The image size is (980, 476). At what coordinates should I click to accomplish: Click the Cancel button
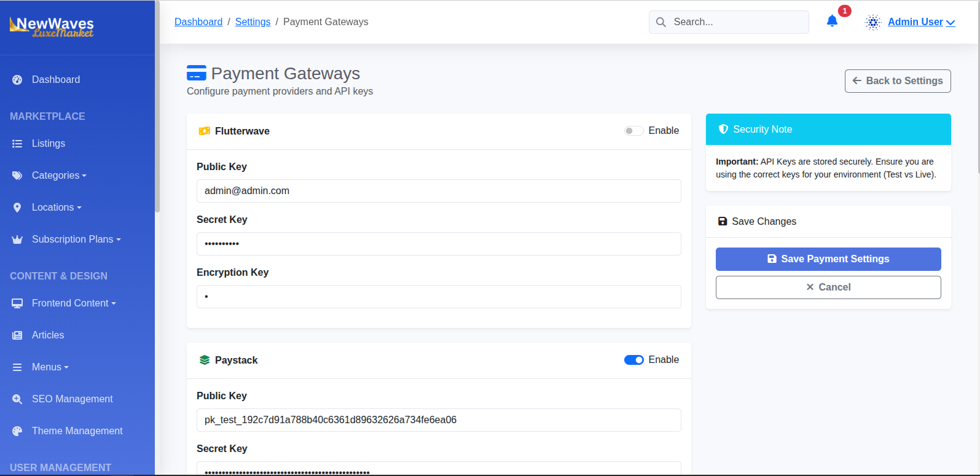pyautogui.click(x=828, y=287)
